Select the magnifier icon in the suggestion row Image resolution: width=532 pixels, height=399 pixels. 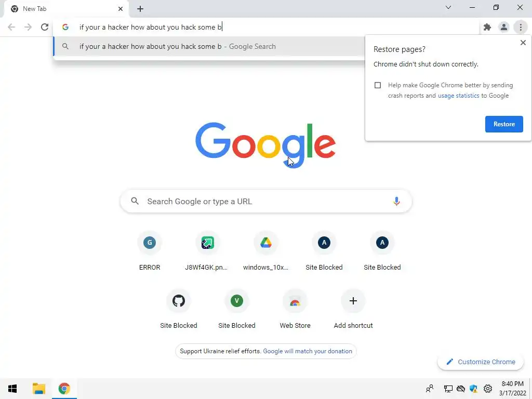[65, 46]
